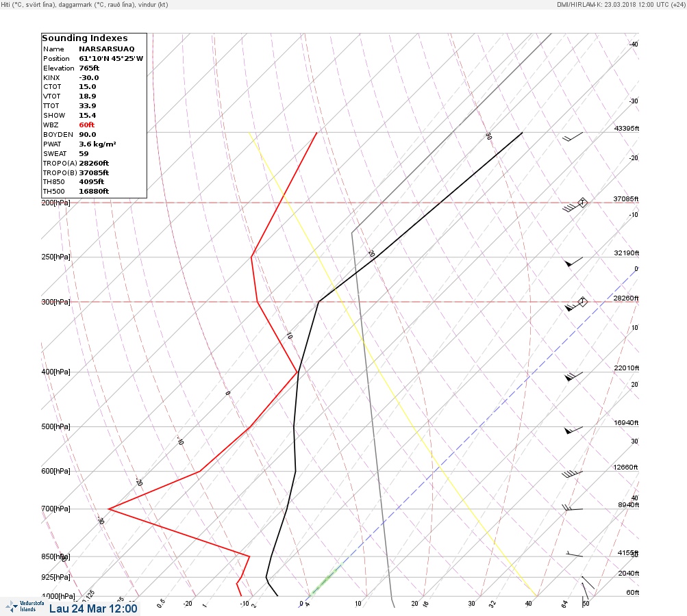Click the CTOT value 15.0
The width and height of the screenshot is (687, 616).
pyautogui.click(x=88, y=87)
